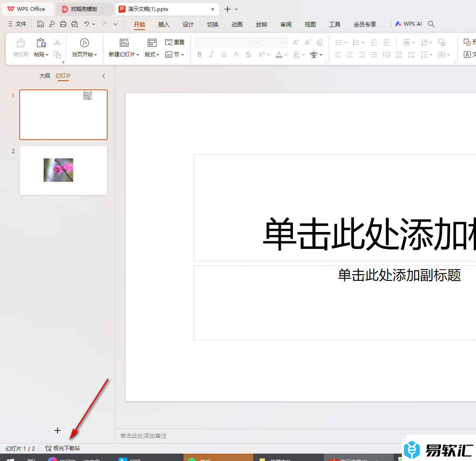Click text highlight color swatch button

click(296, 55)
